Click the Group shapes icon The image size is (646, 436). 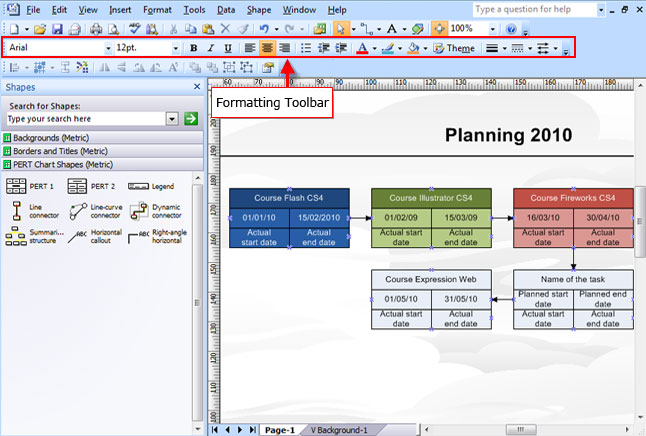tap(229, 67)
